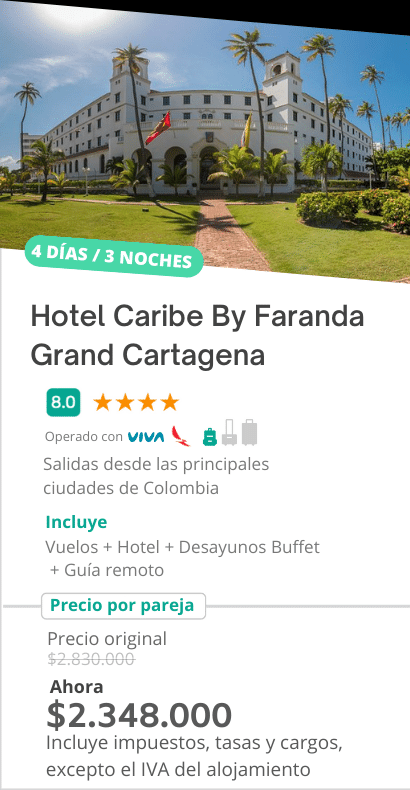The width and height of the screenshot is (410, 790).
Task: Click Vuelos + Hotel + Desayunos Buffet text
Action: [x=182, y=547]
